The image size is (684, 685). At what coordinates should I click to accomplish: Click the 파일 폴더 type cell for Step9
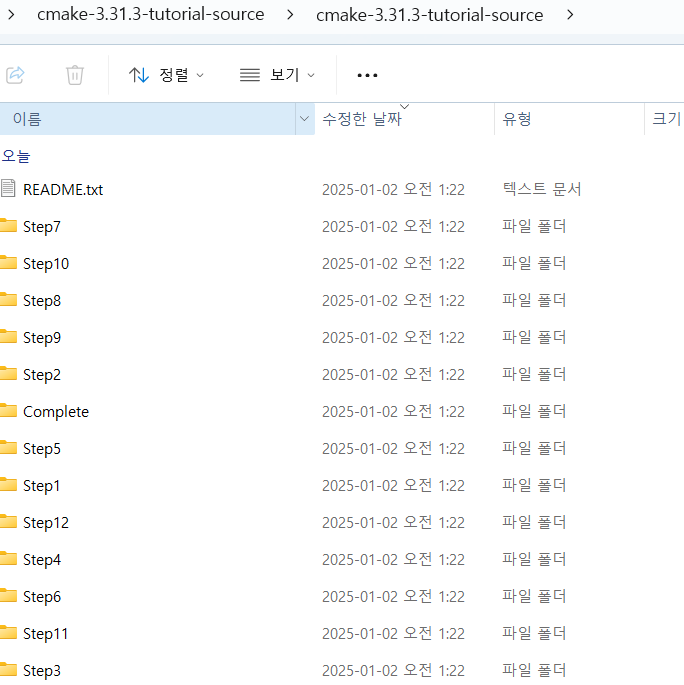[x=534, y=337]
